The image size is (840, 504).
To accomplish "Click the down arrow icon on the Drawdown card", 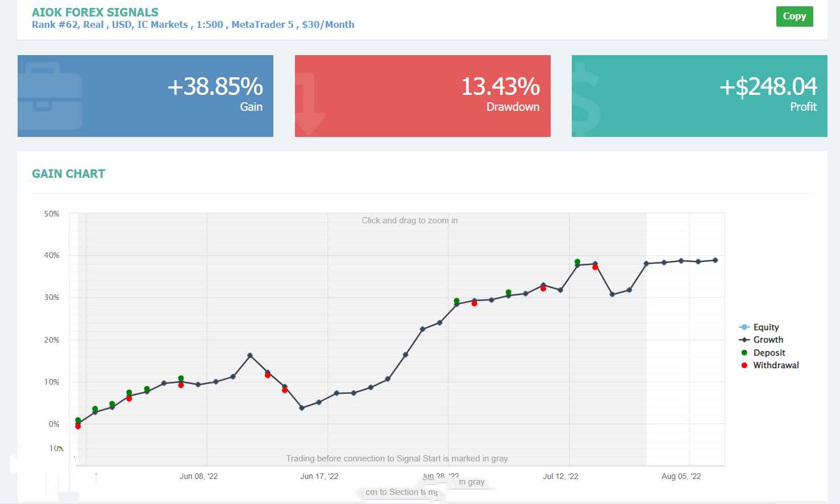I will (x=310, y=103).
